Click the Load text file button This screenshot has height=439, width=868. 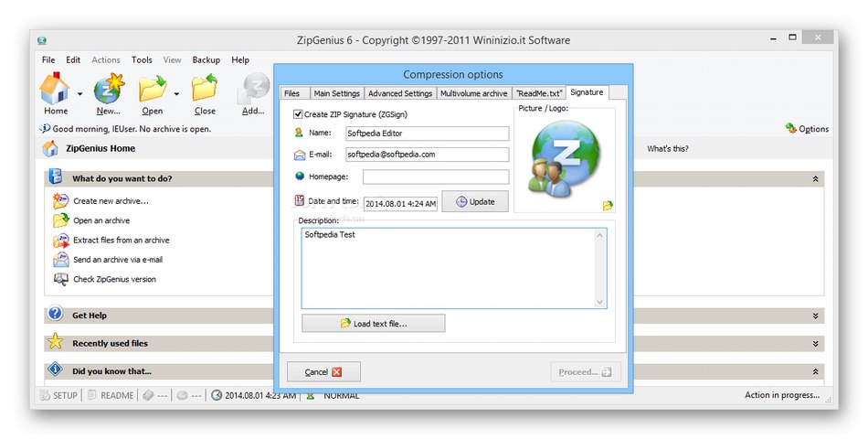pyautogui.click(x=373, y=323)
